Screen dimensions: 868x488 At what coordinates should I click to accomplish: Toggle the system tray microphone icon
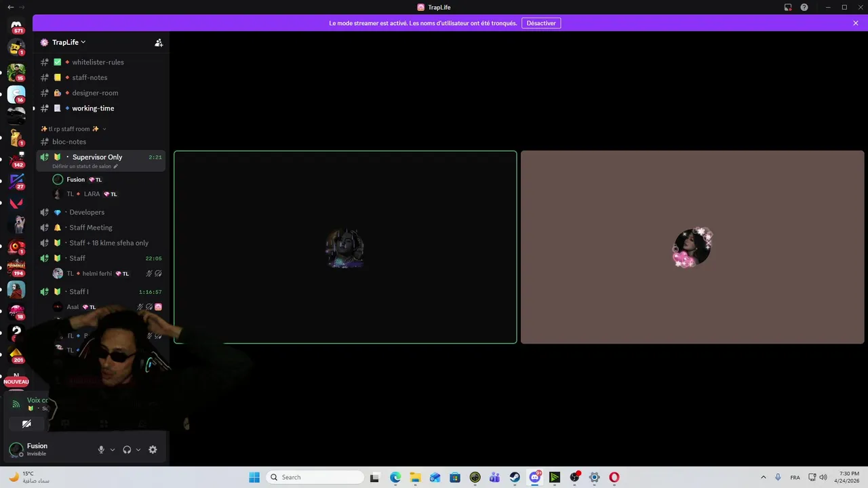778,477
